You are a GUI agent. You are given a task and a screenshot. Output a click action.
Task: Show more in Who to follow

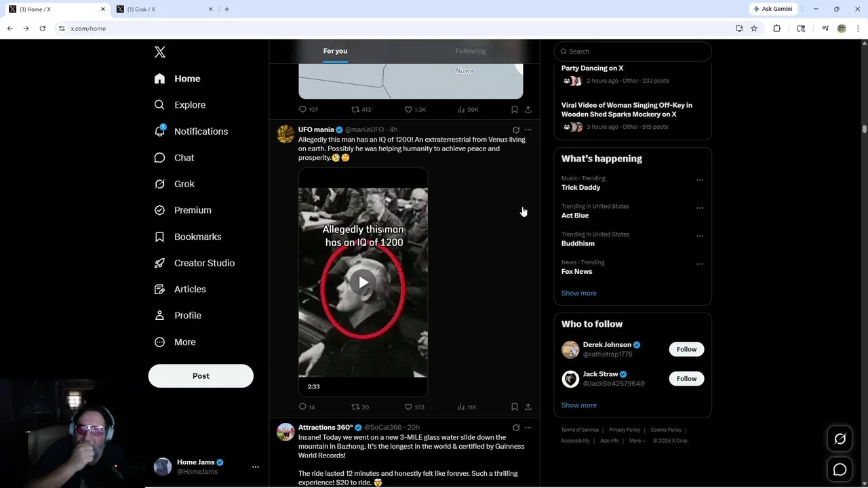[x=579, y=405]
